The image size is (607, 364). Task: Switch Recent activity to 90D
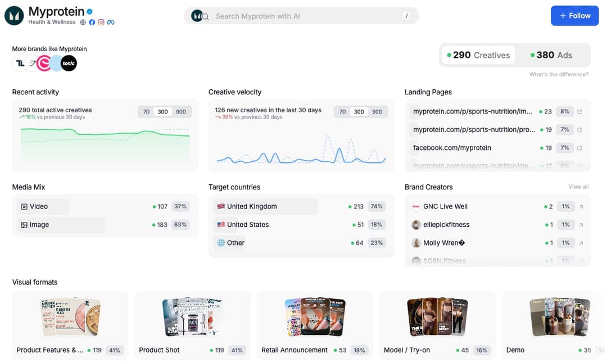coord(181,112)
